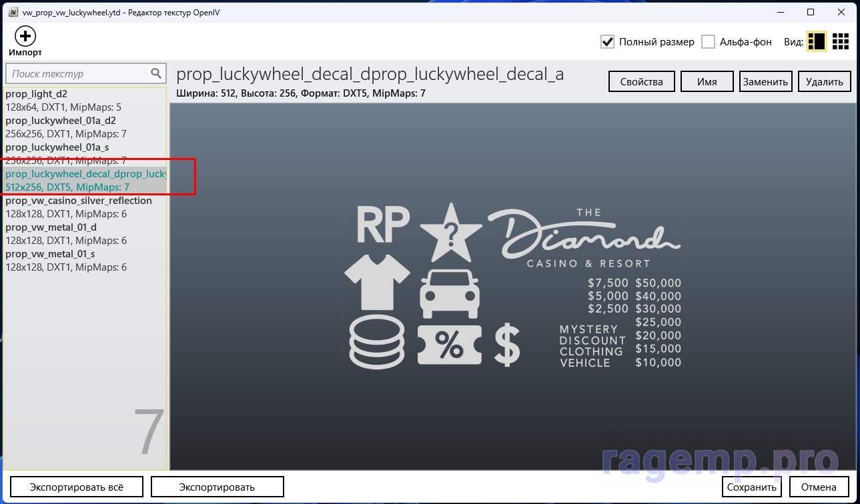The image size is (860, 504).
Task: Click the Вид: label
Action: tap(793, 42)
